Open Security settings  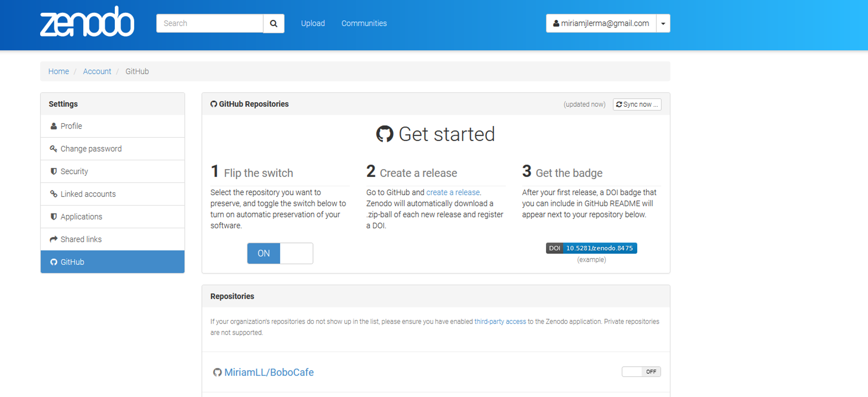[x=113, y=172]
